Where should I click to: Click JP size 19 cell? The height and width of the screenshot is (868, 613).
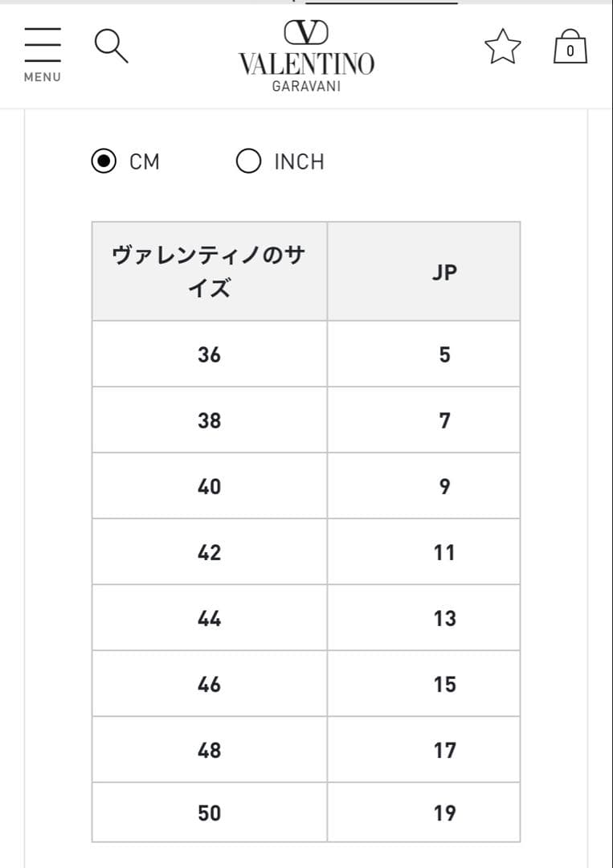444,813
